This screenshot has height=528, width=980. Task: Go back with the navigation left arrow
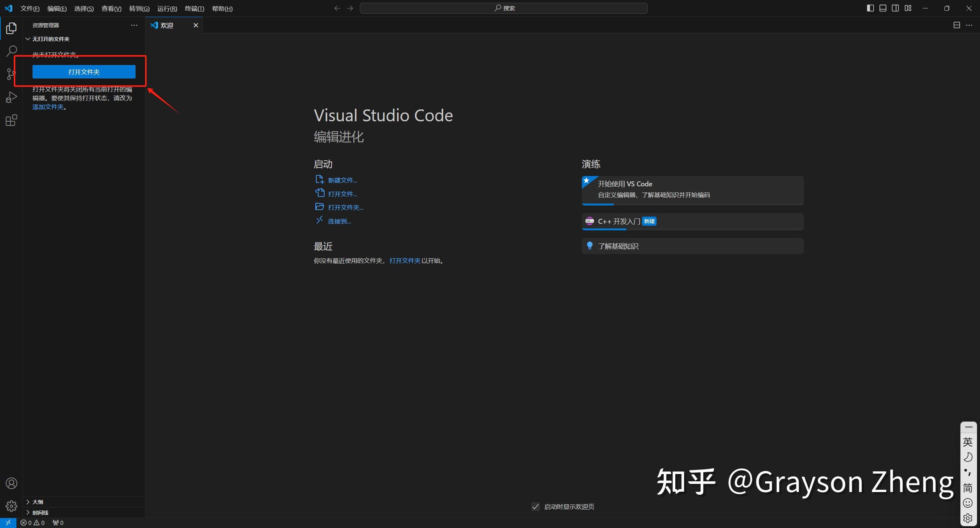[x=337, y=8]
